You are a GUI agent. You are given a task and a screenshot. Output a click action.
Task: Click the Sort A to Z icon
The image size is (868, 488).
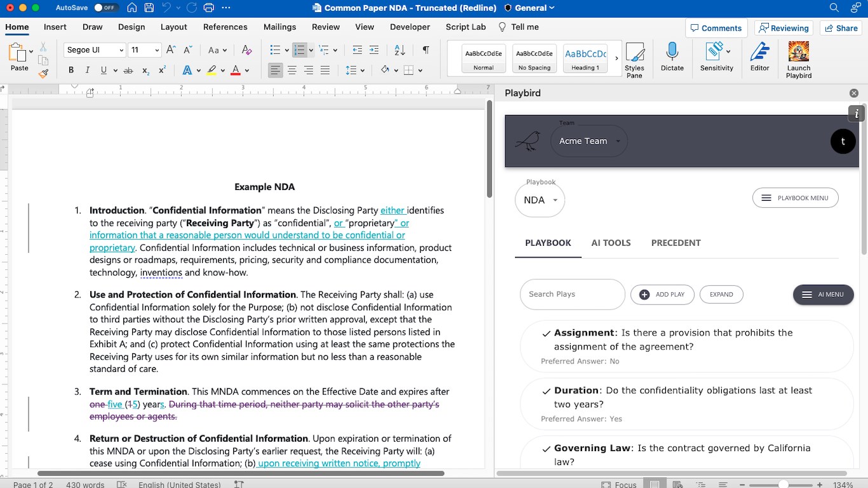400,50
